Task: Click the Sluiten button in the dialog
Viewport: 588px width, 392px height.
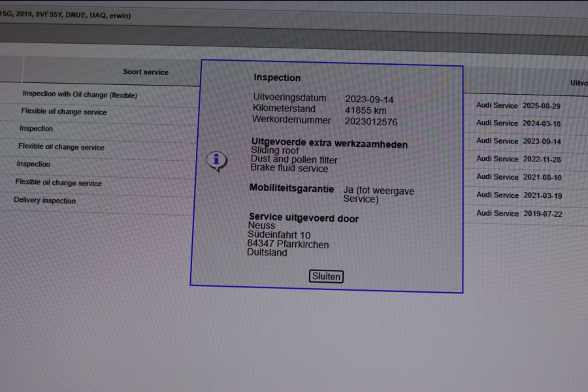Action: tap(326, 276)
